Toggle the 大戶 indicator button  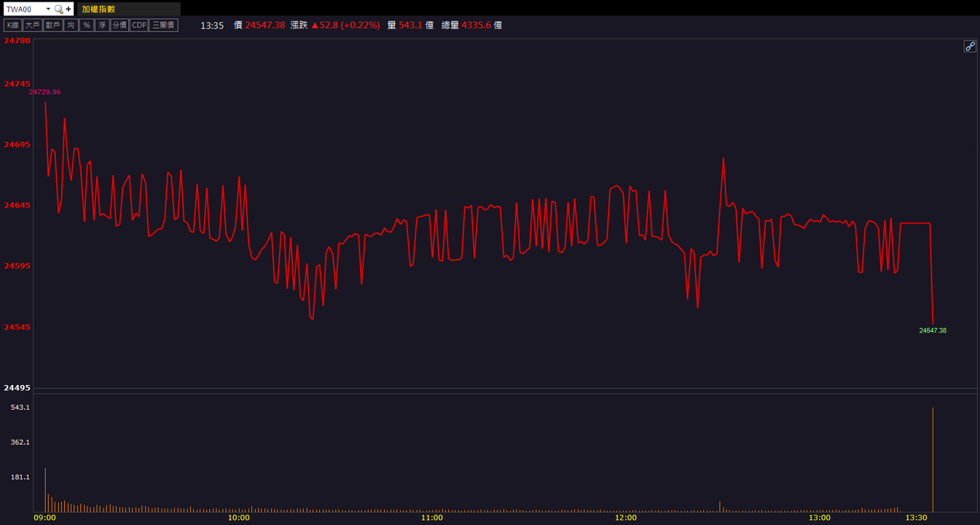point(32,25)
